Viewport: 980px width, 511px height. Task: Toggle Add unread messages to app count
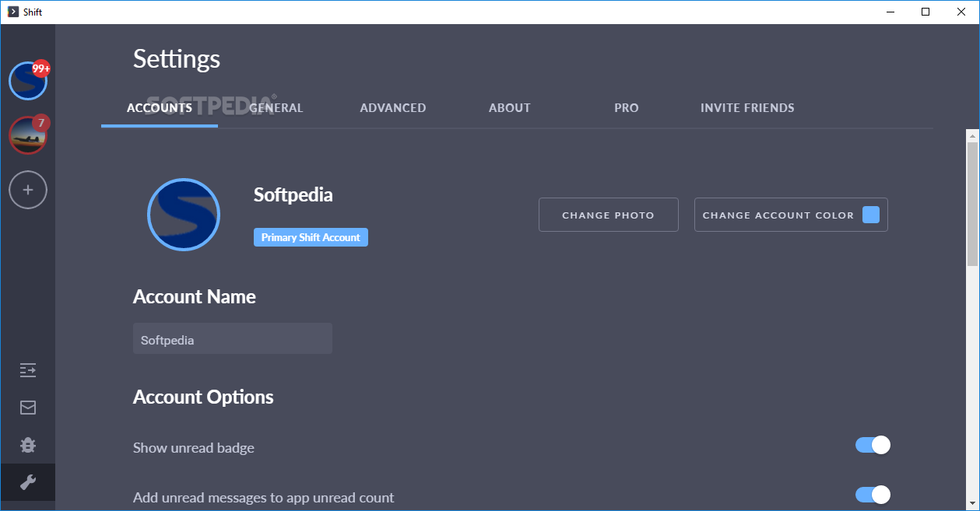pyautogui.click(x=873, y=495)
